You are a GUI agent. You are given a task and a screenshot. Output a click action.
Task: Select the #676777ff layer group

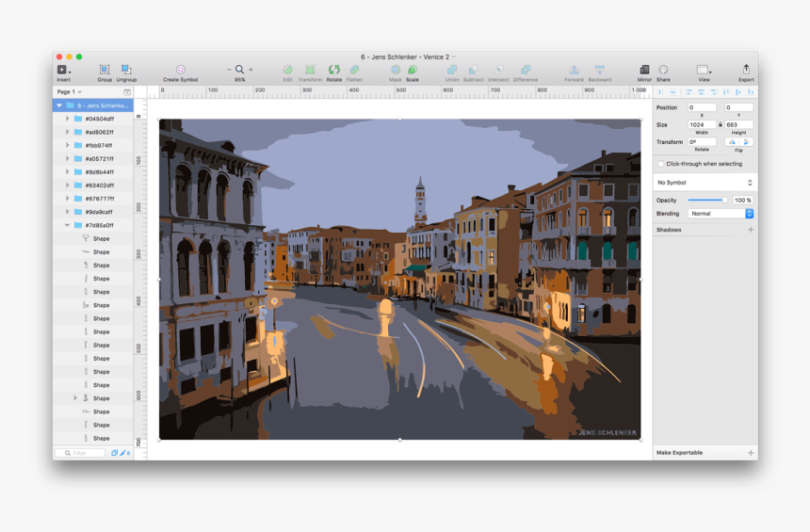click(x=93, y=199)
